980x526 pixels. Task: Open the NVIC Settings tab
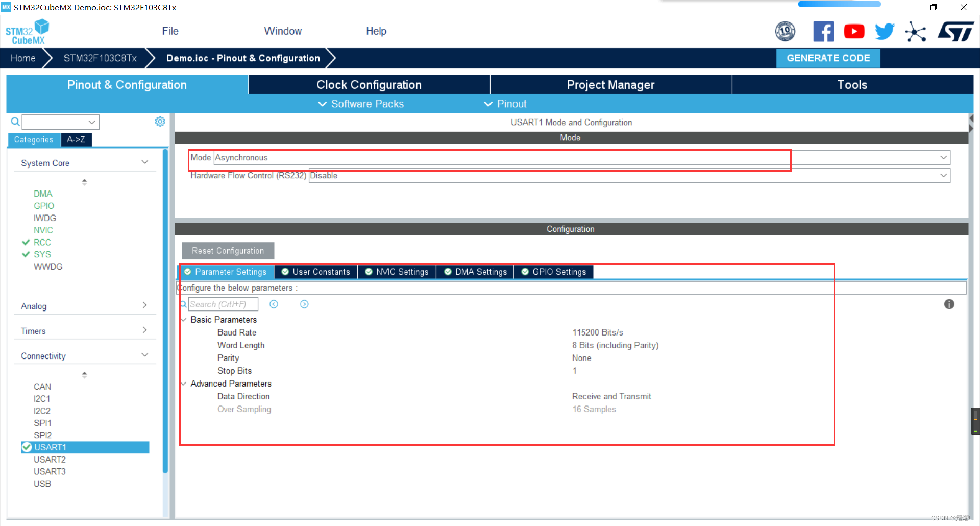(x=397, y=272)
